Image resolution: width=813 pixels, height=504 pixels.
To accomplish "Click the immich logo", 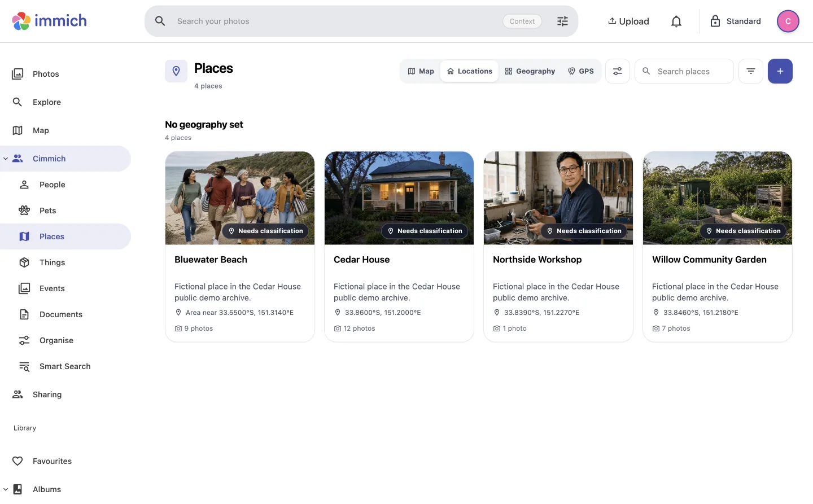I will 50,21.
